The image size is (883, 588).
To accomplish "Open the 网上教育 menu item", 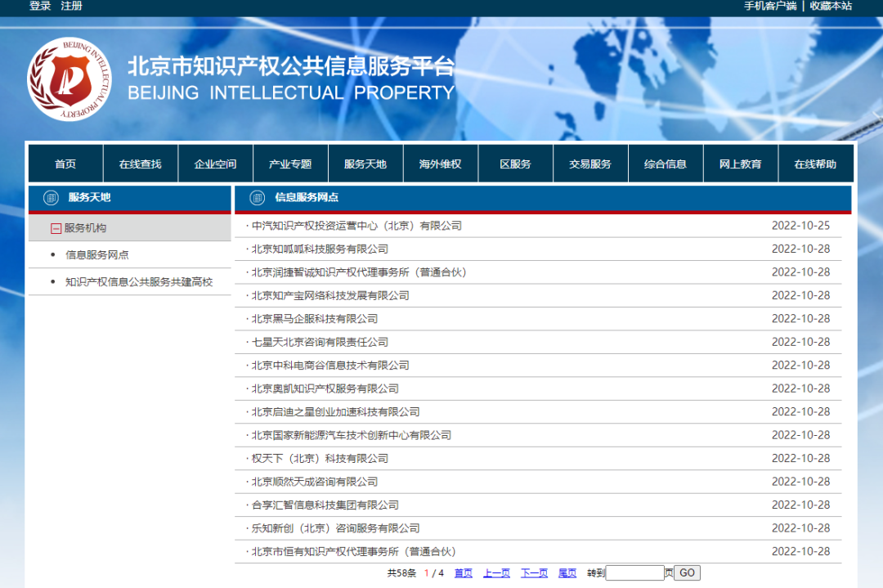I will 741,164.
